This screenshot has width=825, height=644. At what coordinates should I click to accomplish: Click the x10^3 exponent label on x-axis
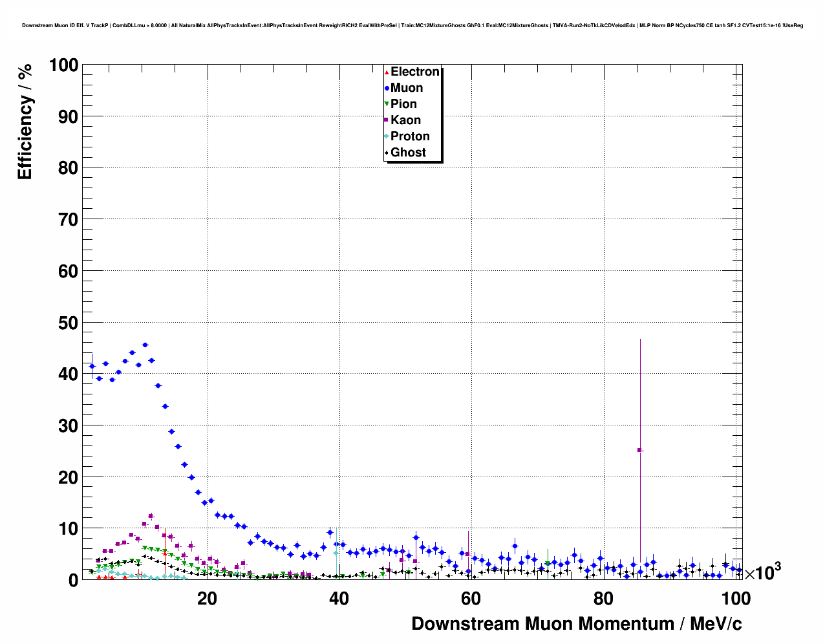[x=762, y=572]
